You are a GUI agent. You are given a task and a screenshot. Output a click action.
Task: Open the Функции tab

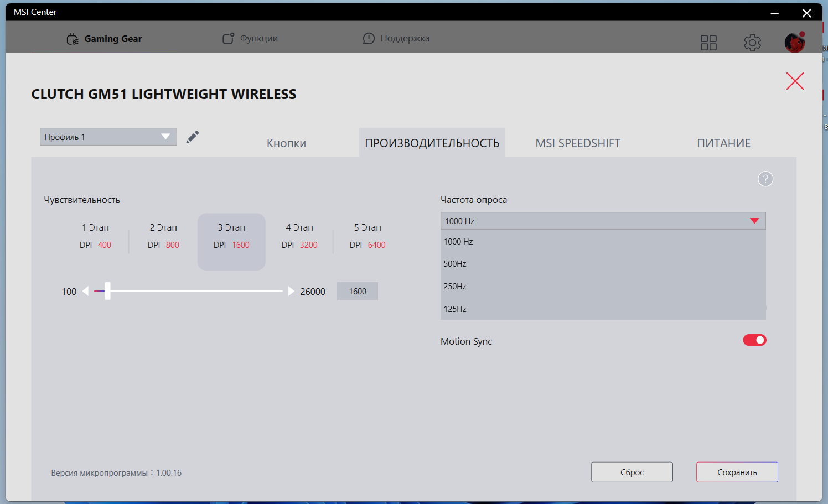pyautogui.click(x=250, y=38)
